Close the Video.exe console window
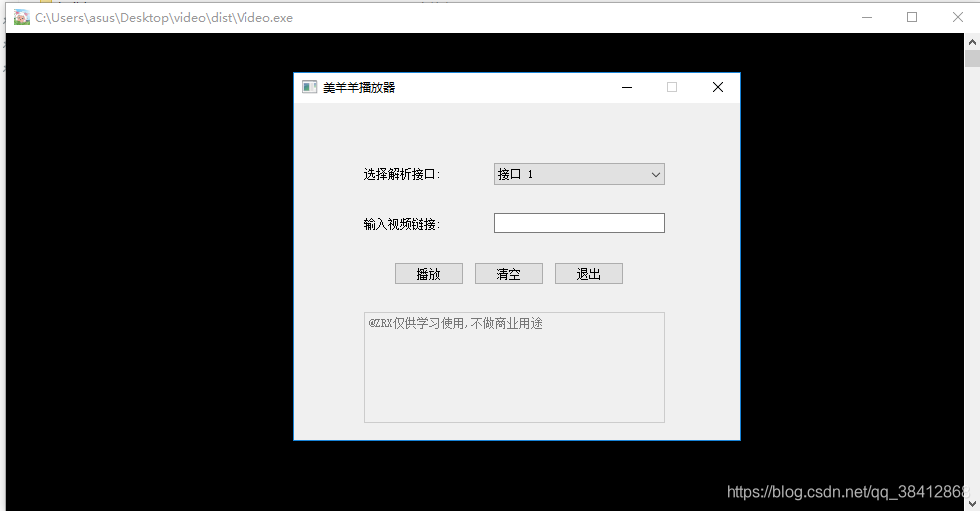Viewport: 980px width, 511px height. pos(957,18)
